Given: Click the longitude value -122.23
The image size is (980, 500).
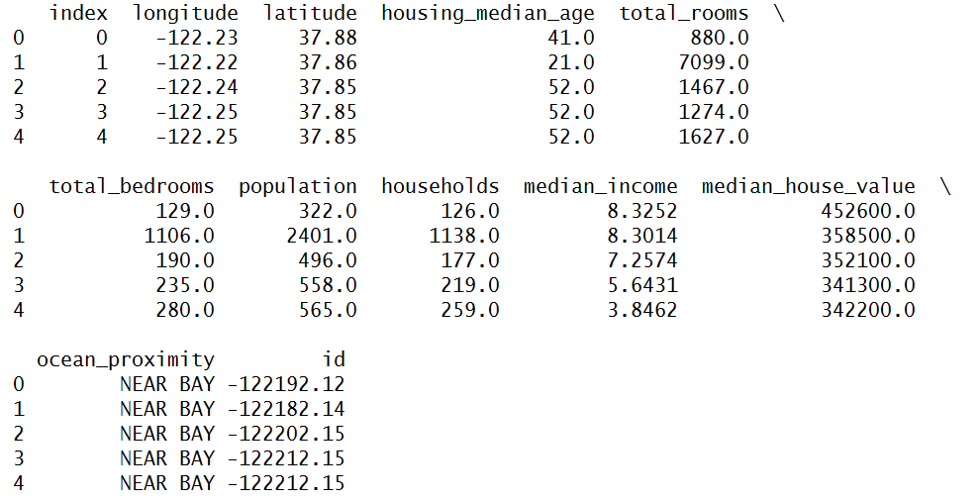Looking at the screenshot, I should pyautogui.click(x=197, y=39).
